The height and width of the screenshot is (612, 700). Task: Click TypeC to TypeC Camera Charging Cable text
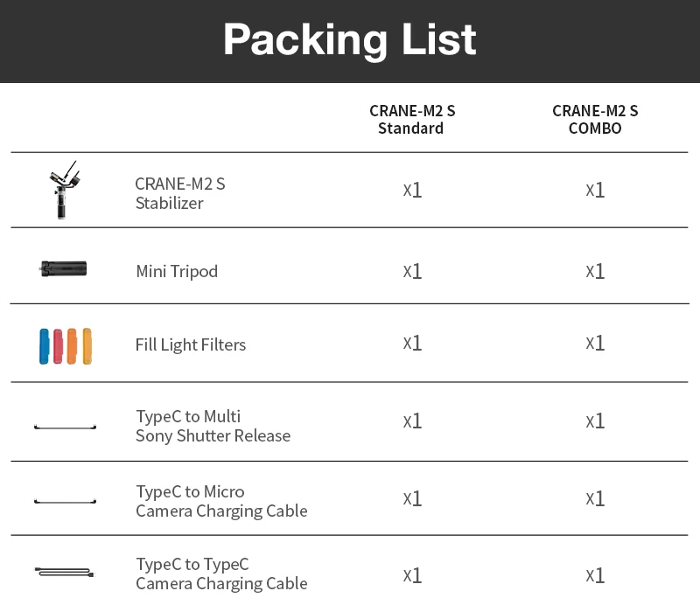(221, 574)
